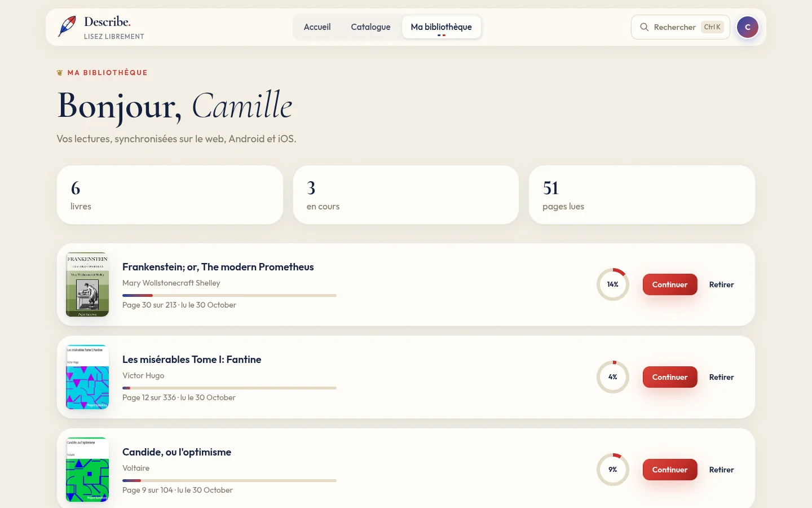The image size is (812, 508).
Task: Remove Les misérables from the library
Action: point(722,377)
